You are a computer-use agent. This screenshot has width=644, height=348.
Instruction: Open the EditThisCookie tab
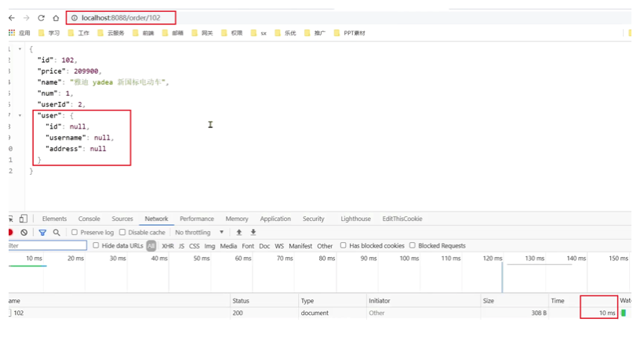402,219
